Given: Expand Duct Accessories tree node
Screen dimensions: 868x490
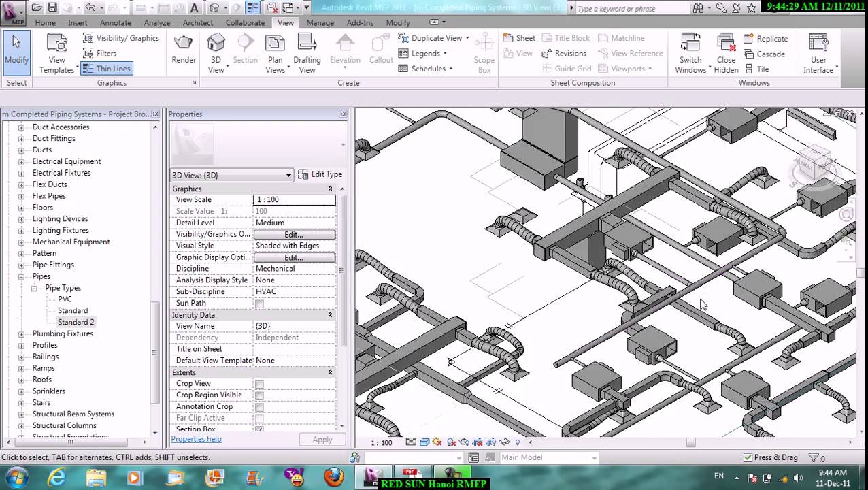Looking at the screenshot, I should [x=21, y=127].
